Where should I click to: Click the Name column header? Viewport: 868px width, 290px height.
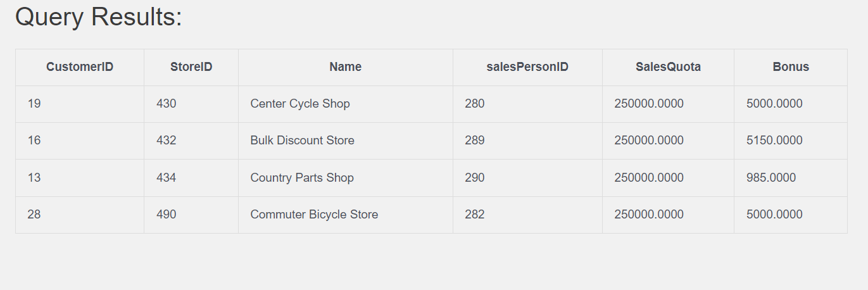click(346, 67)
